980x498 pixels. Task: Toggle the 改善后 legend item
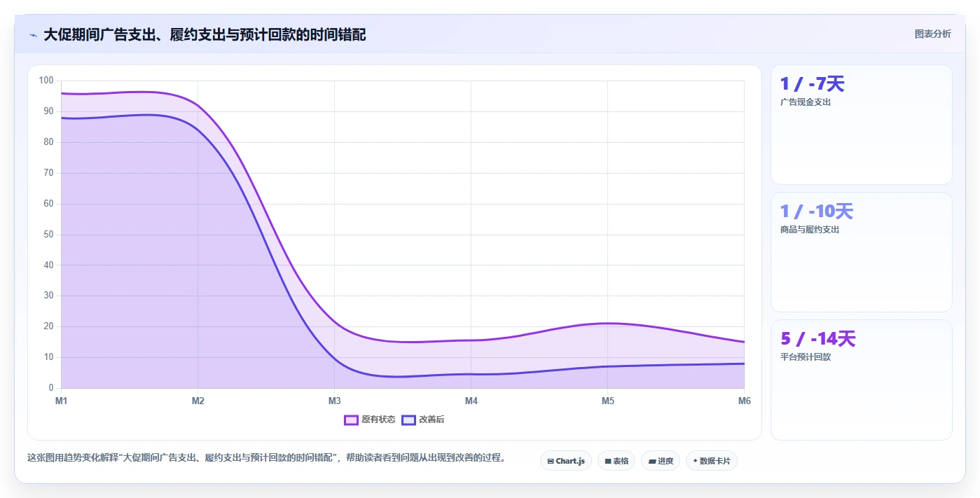[423, 420]
